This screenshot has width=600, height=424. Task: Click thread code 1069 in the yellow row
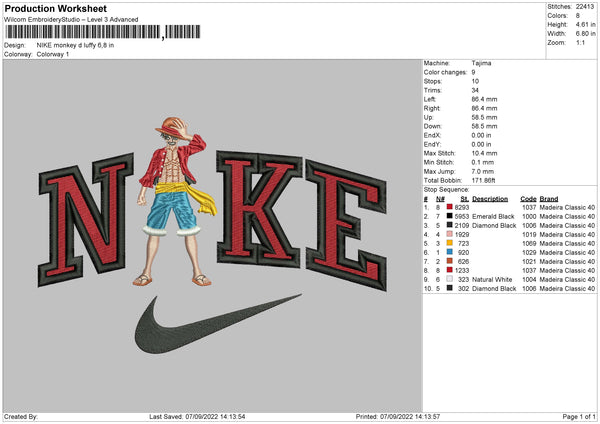pyautogui.click(x=529, y=243)
